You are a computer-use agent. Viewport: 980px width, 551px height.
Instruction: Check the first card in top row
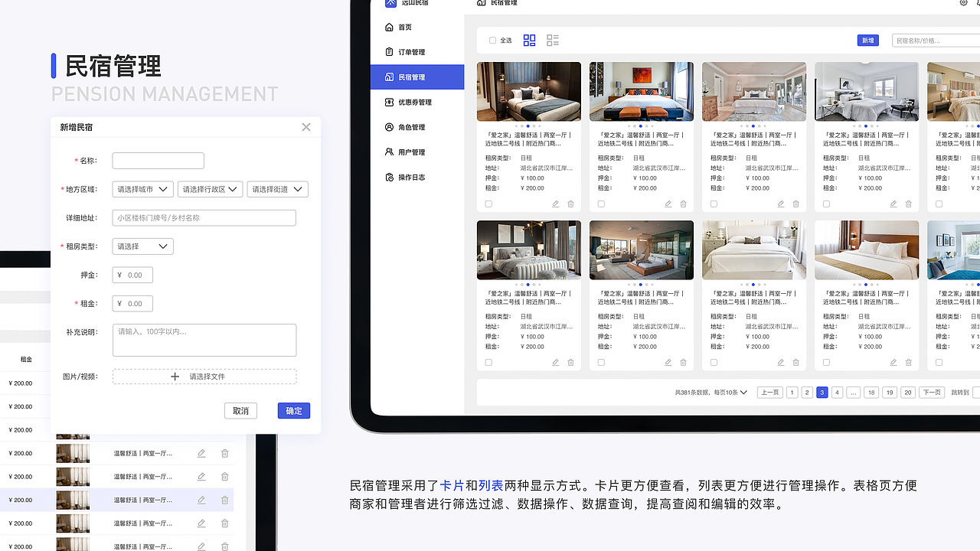click(x=488, y=204)
